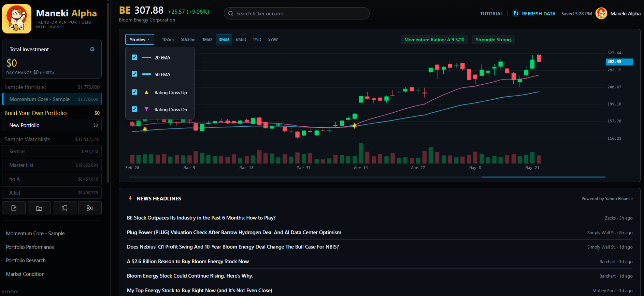Click the 302.49 price label on axis

(x=619, y=62)
